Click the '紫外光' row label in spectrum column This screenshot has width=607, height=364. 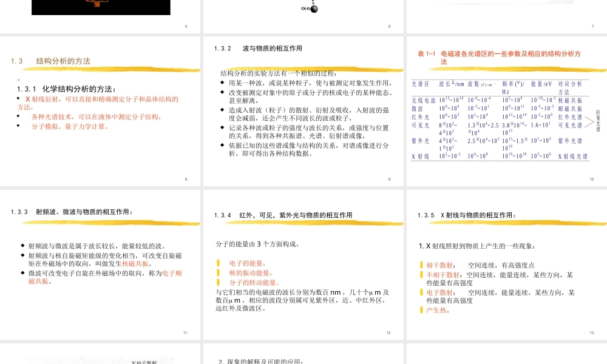point(420,141)
